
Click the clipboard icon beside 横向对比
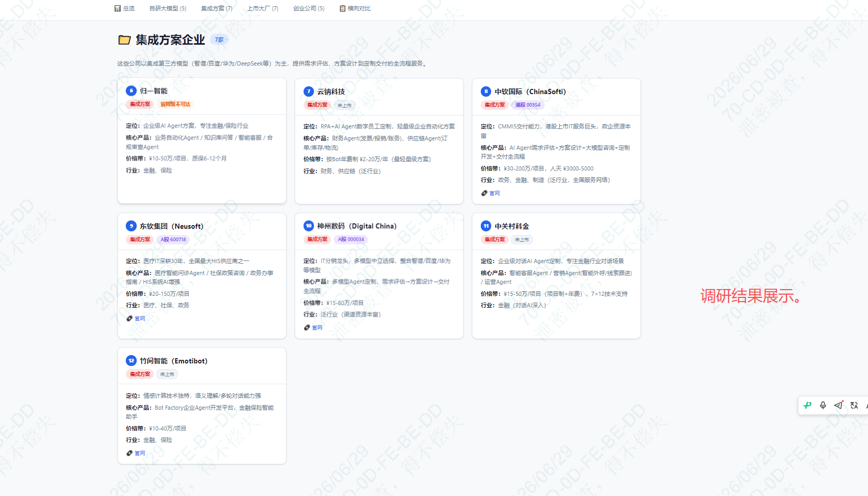[343, 8]
